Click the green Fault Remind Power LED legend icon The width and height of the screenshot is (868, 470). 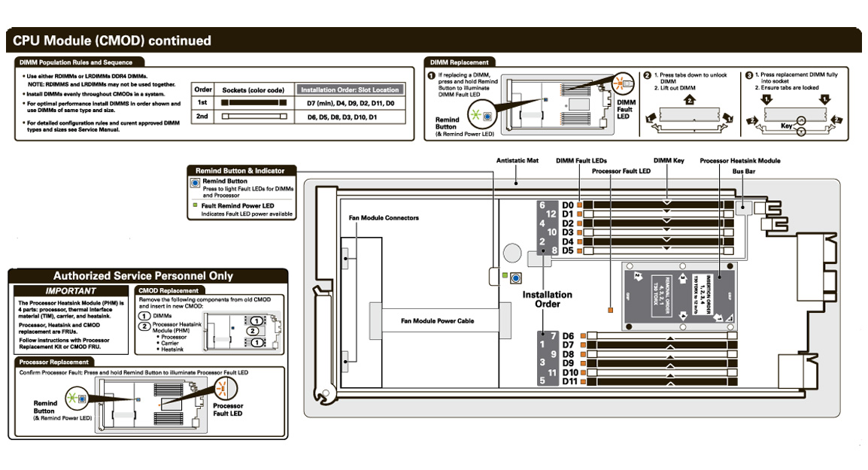coord(195,205)
